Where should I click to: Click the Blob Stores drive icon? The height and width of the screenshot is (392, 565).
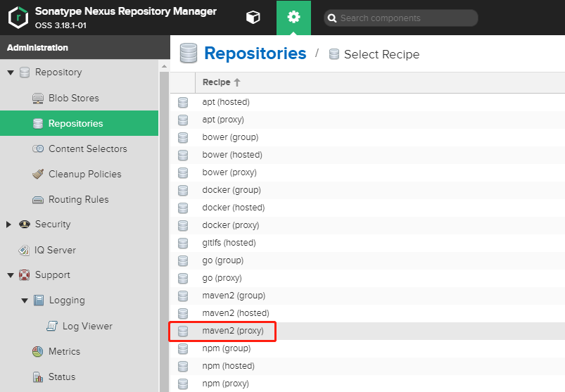click(x=38, y=98)
